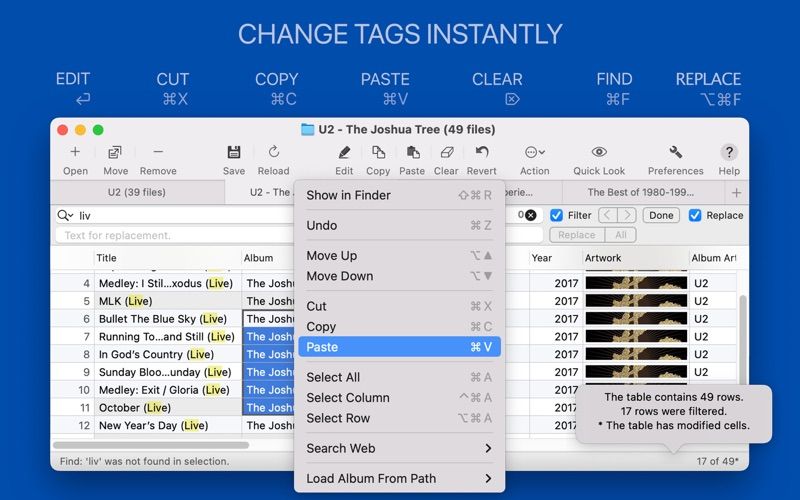Toggle the Filter checkbox
Image resolution: width=800 pixels, height=500 pixels.
pos(556,215)
